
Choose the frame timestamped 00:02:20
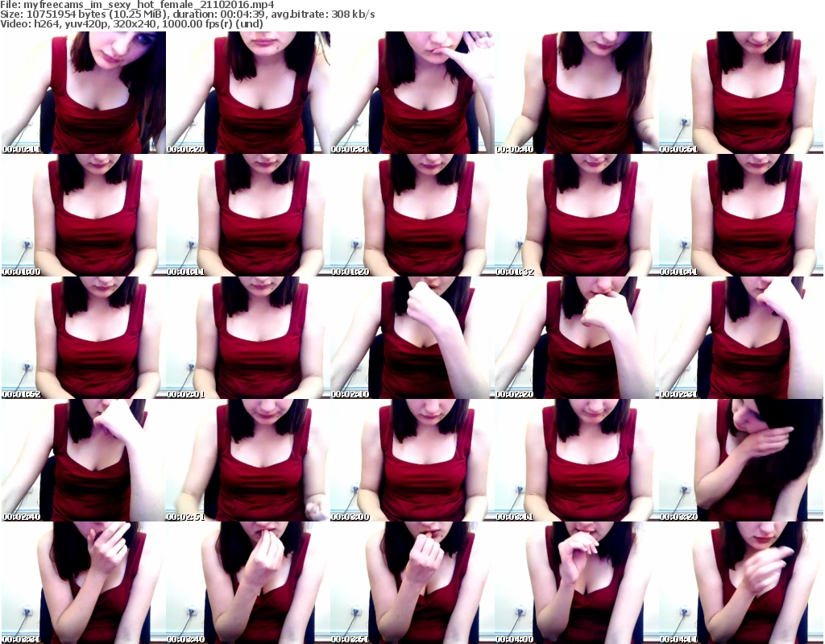point(577,338)
